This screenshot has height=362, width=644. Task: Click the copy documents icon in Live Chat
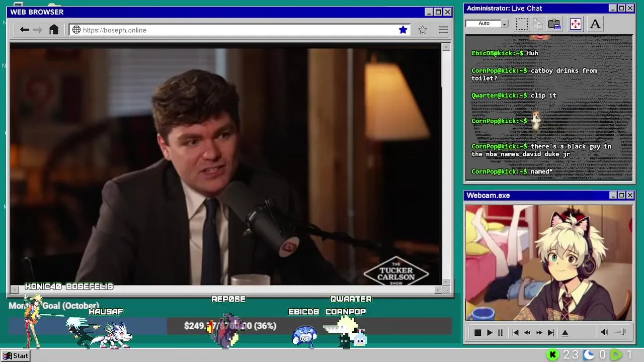point(538,24)
